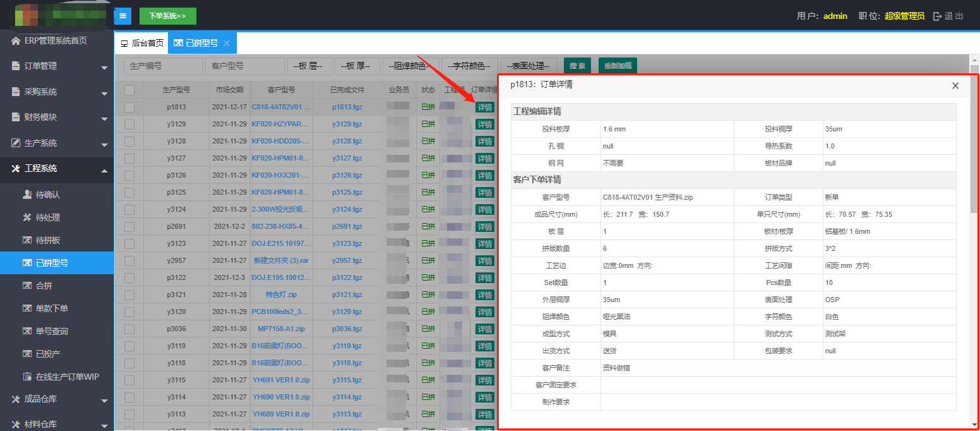Expand the 订单管理 sidebar menu
Screen dimensions: 980x431
click(57, 66)
